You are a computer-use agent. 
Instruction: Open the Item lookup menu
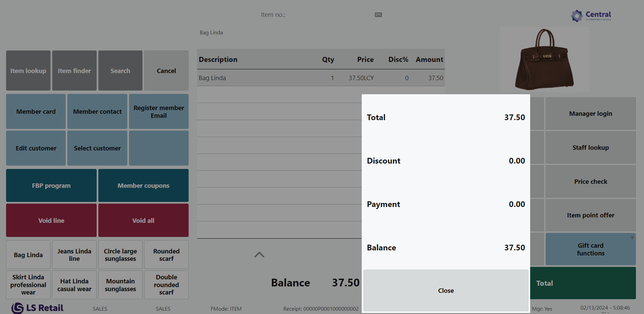[x=28, y=71]
